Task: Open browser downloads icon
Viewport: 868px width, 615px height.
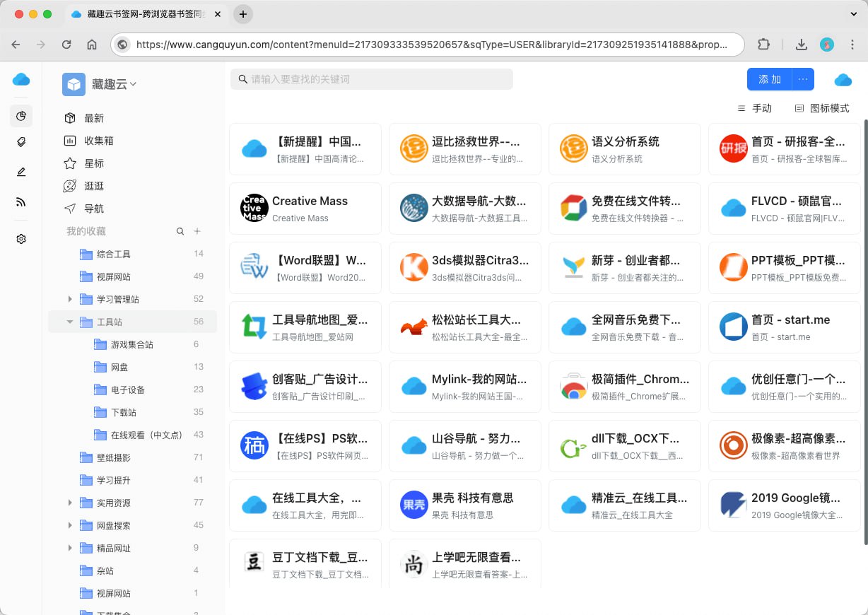Action: point(802,45)
